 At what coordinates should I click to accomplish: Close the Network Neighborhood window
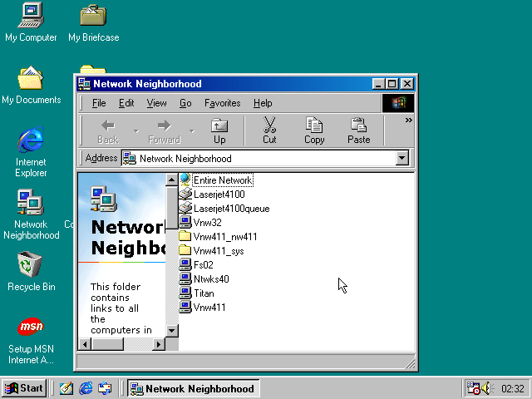[406, 83]
